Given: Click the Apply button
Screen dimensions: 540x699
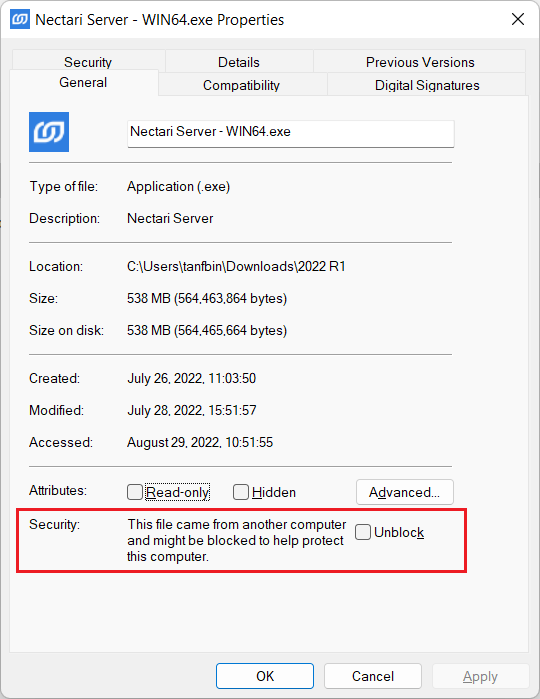Looking at the screenshot, I should (480, 676).
